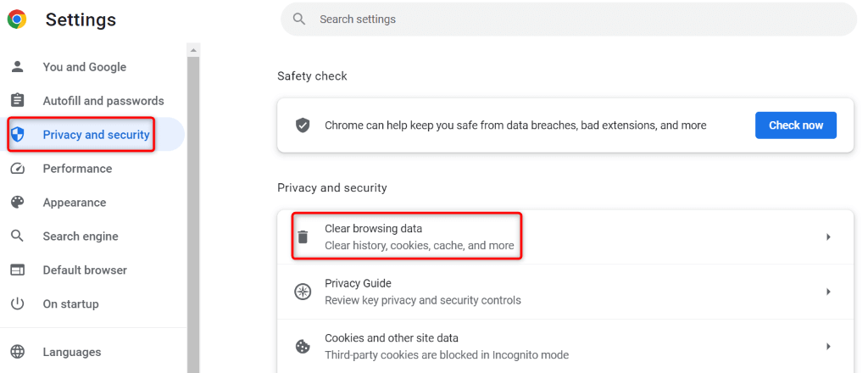The height and width of the screenshot is (373, 868).
Task: Click the Privacy Guide compass icon
Action: pos(303,292)
